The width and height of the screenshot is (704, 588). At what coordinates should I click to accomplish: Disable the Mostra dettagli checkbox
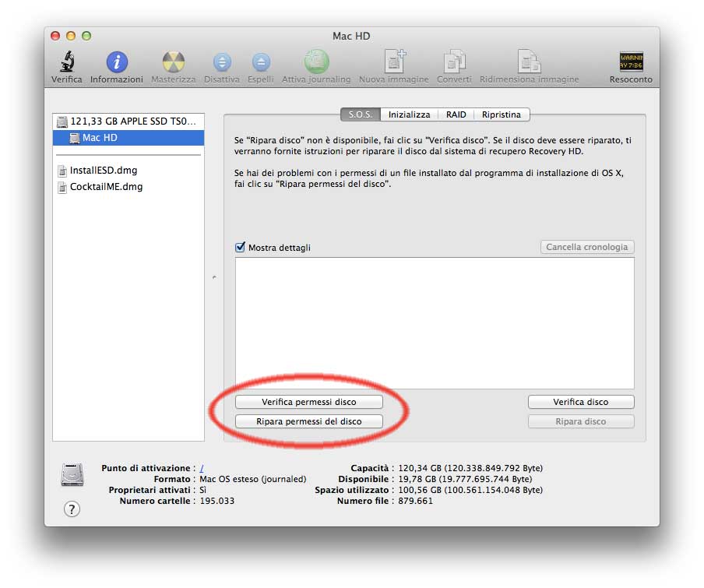[x=240, y=246]
